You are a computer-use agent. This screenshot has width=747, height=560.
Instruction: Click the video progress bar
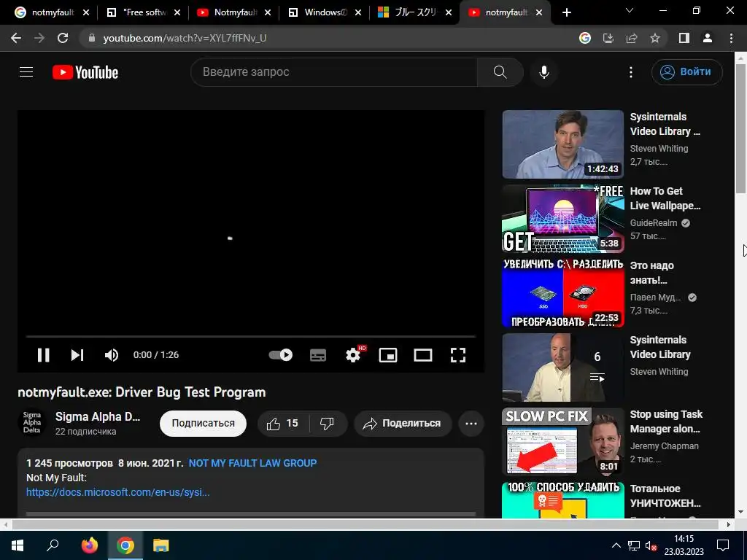(x=251, y=336)
